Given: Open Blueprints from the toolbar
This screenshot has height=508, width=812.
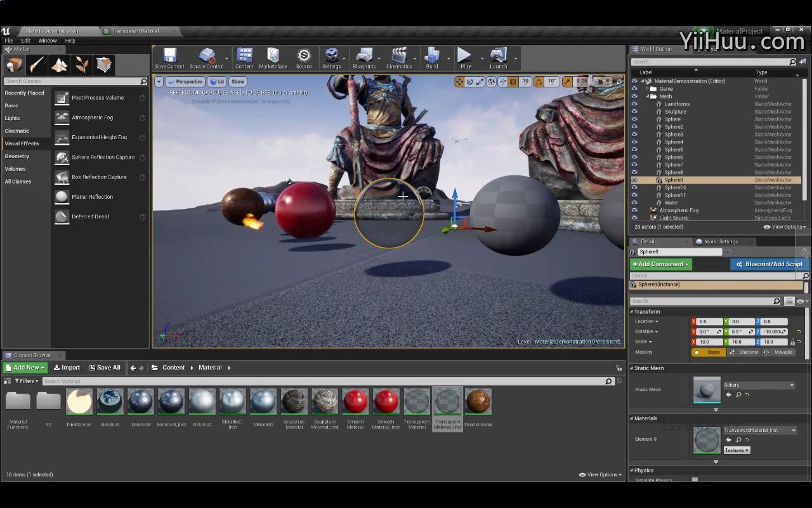Looking at the screenshot, I should [364, 58].
